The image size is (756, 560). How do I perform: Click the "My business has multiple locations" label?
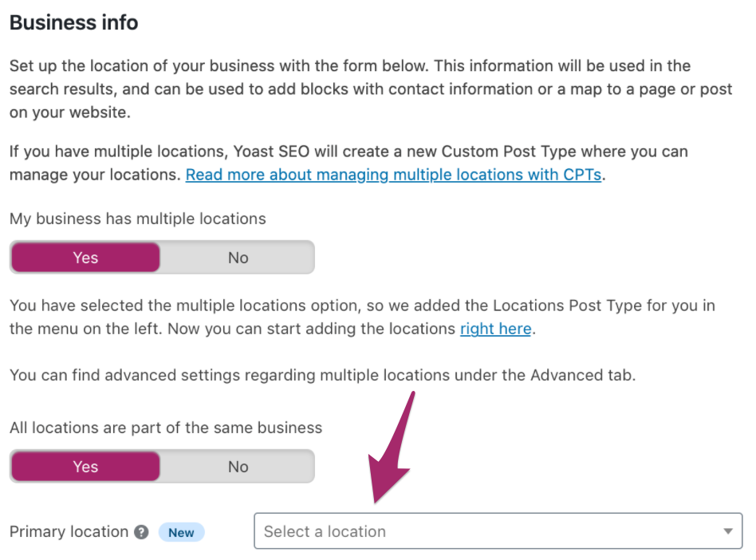[x=138, y=218]
